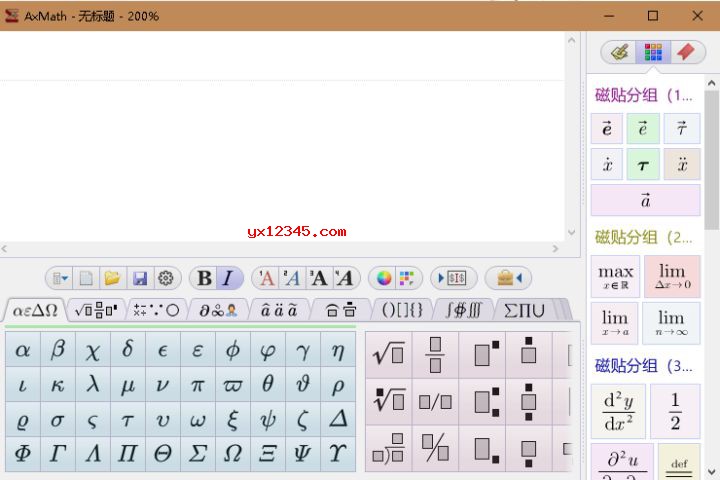Insert the Greek letter alpha
This screenshot has height=480, width=720.
pyautogui.click(x=23, y=350)
